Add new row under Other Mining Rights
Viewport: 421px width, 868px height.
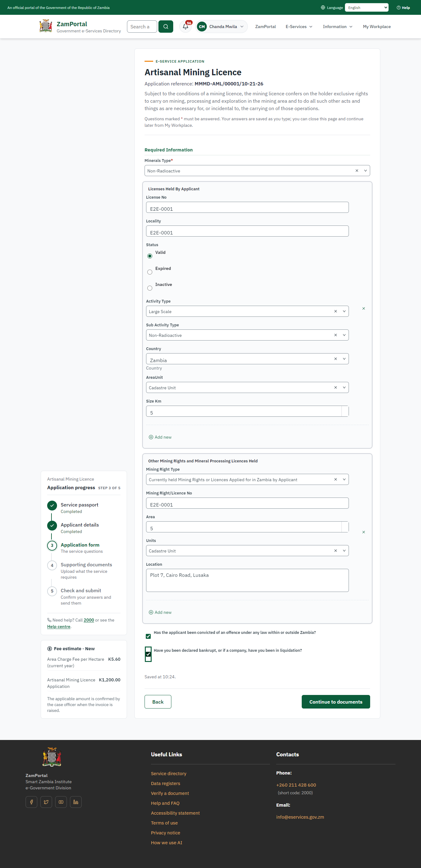(160, 613)
